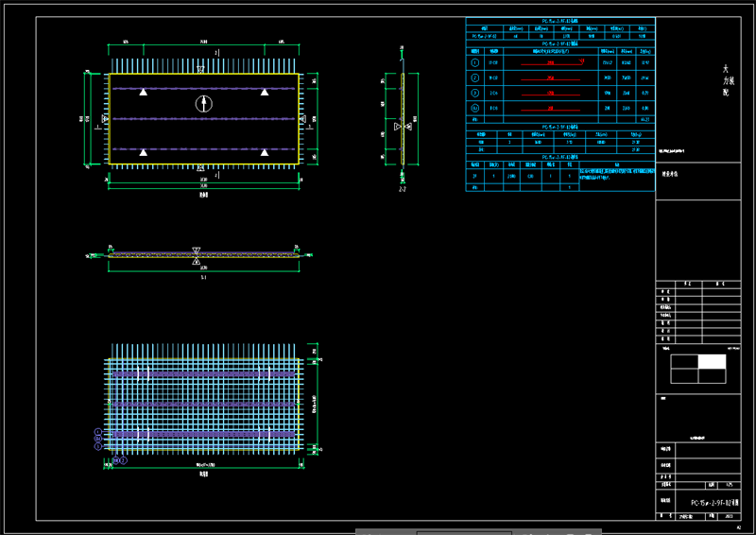Click the section marker on plan top edge
This screenshot has width=756, height=535.
[x=200, y=69]
